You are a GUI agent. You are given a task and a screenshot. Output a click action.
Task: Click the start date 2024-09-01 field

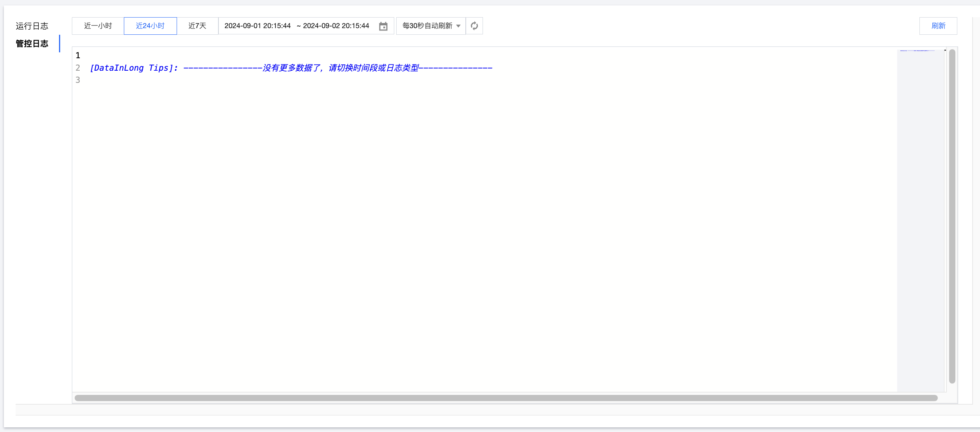click(x=258, y=26)
